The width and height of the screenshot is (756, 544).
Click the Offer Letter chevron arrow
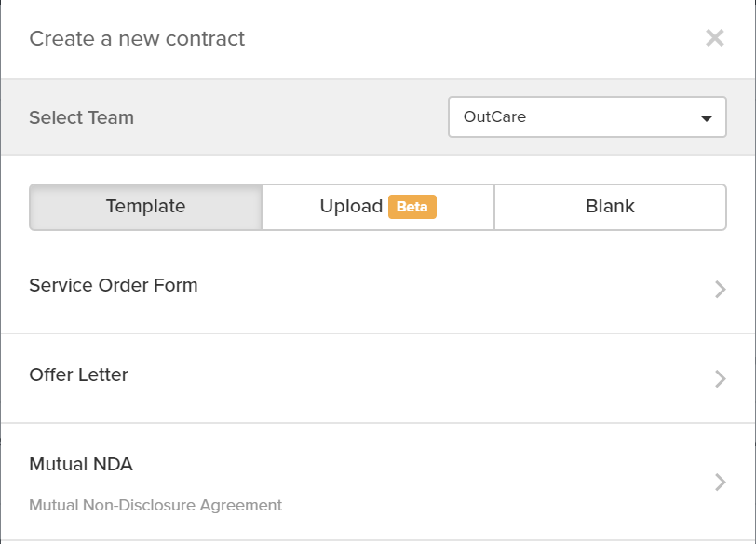[720, 378]
